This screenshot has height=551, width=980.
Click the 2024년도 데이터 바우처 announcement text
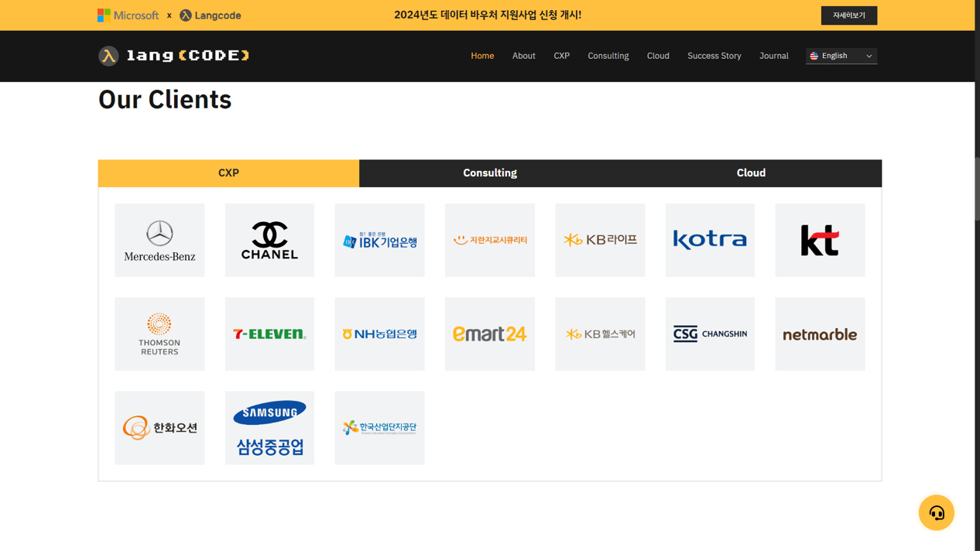tap(488, 15)
